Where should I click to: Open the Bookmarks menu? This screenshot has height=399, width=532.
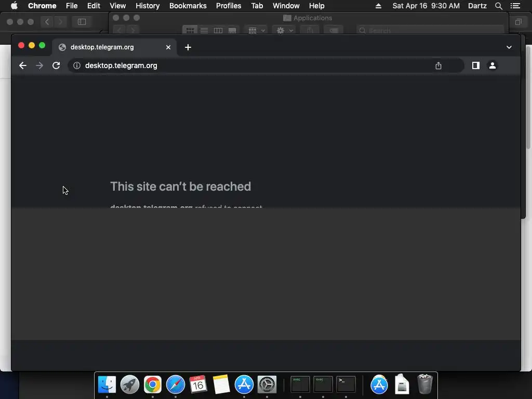[x=188, y=6]
